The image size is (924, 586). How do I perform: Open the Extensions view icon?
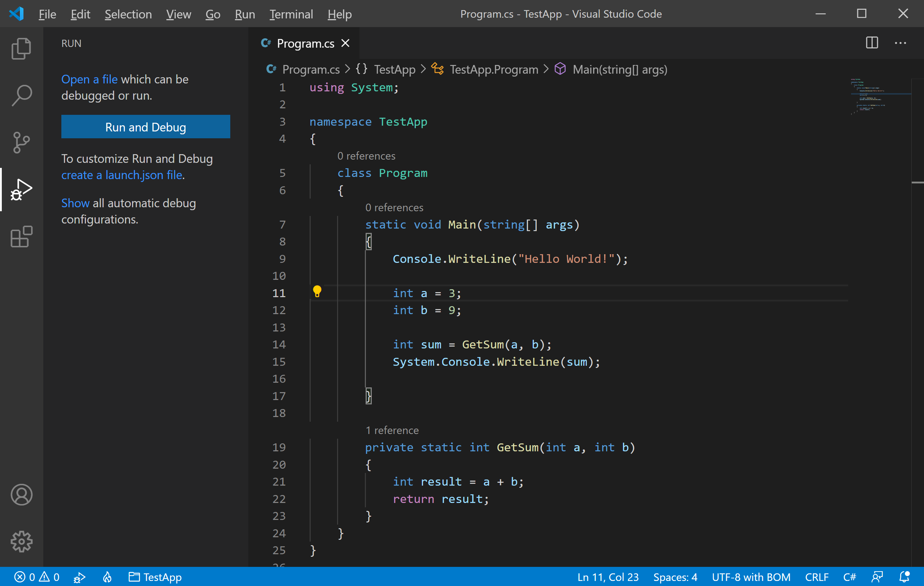coord(21,237)
